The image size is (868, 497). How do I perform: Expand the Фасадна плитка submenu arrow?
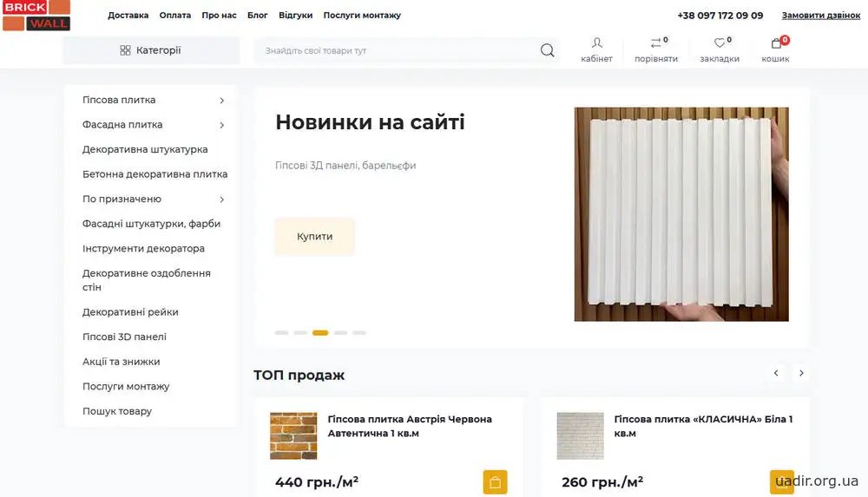coord(221,125)
